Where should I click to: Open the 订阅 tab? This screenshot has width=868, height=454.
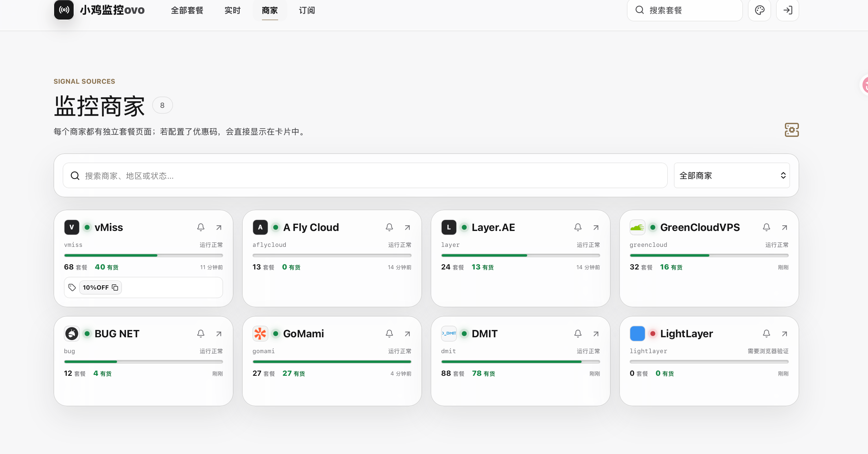coord(307,10)
